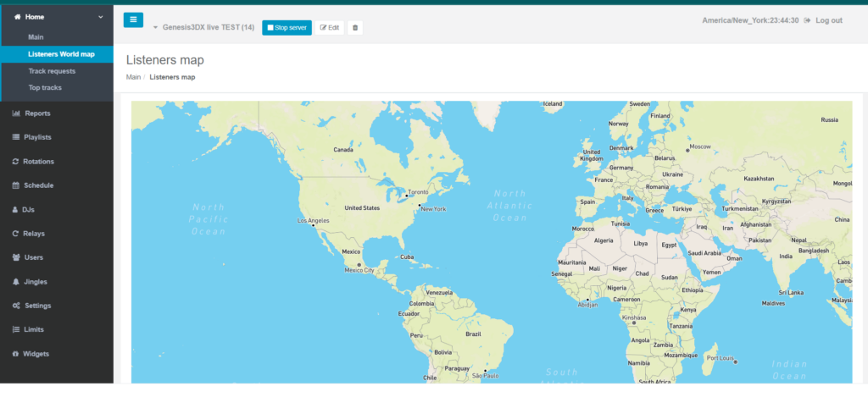Viewport: 868px width, 403px height.
Task: Click the Main breadcrumb link
Action: click(133, 77)
